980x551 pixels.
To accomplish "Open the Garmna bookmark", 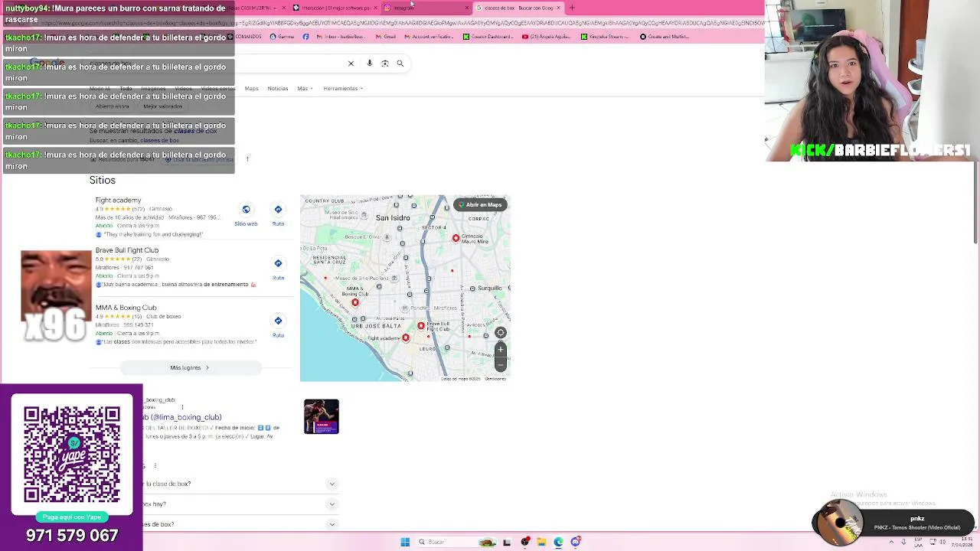I will pyautogui.click(x=281, y=37).
